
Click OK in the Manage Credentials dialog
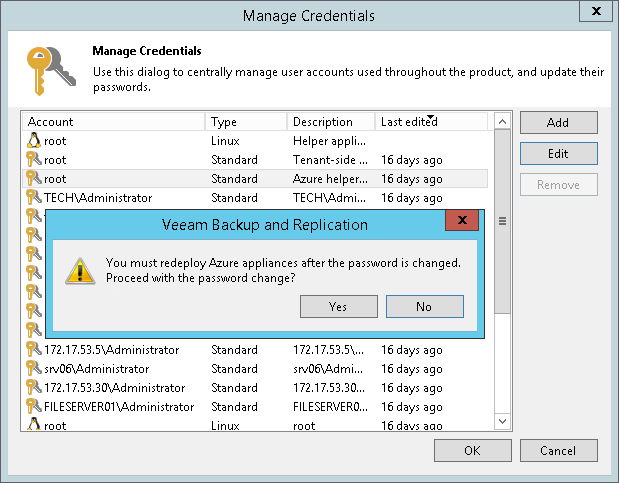click(x=472, y=450)
